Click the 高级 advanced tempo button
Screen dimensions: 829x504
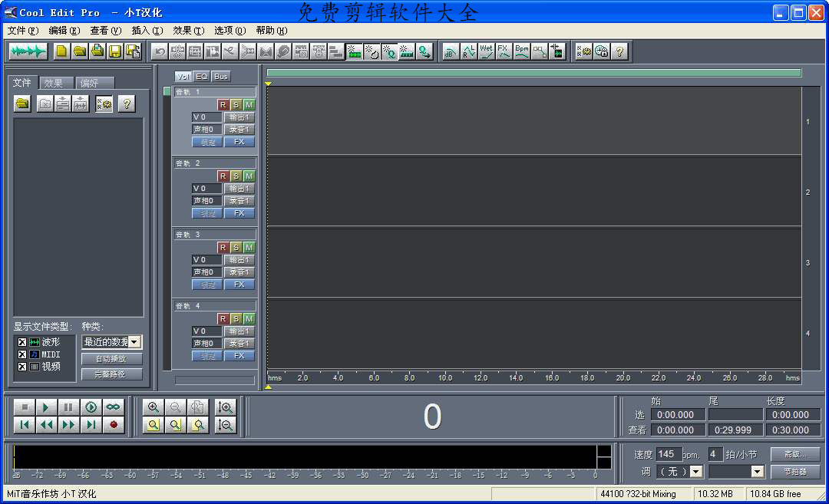pyautogui.click(x=795, y=454)
